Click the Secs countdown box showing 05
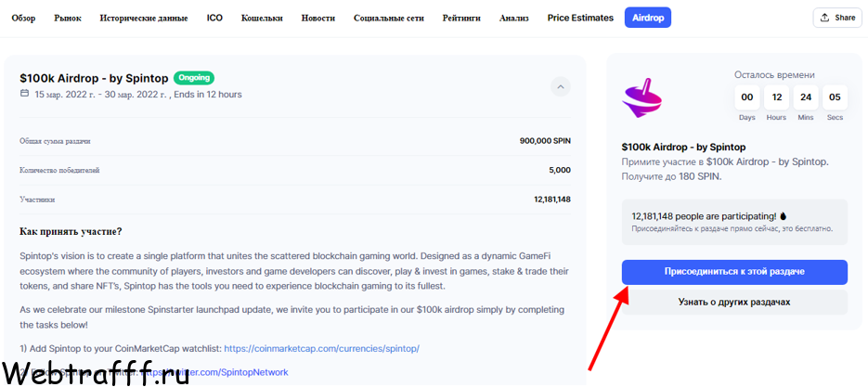Screen dimensions: 868x387 pos(835,97)
